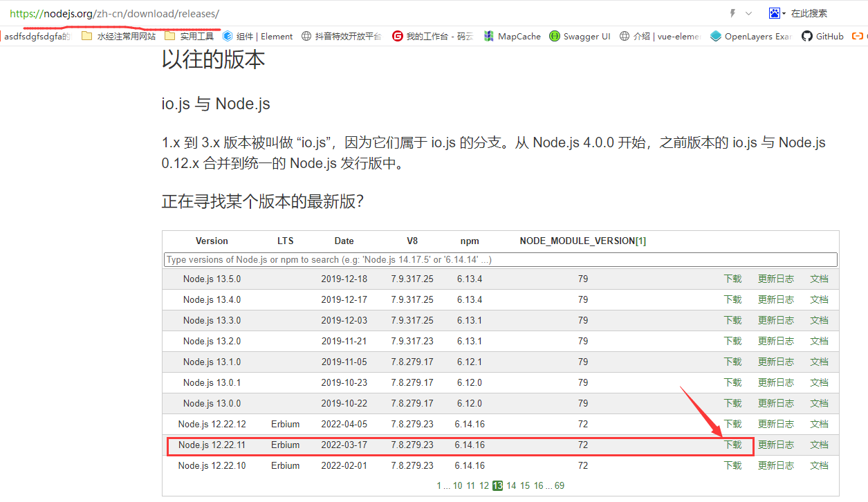
Task: Open the OpenLayers Examples bookmark
Action: (x=750, y=36)
